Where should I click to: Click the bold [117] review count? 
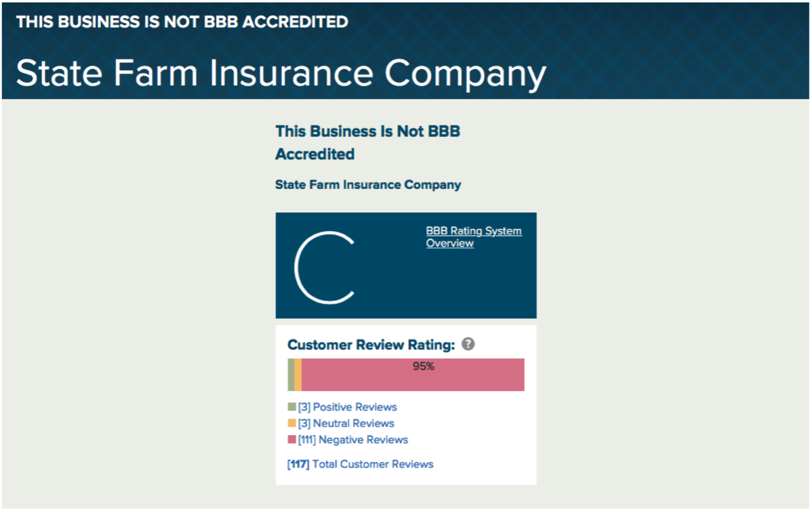click(x=298, y=464)
